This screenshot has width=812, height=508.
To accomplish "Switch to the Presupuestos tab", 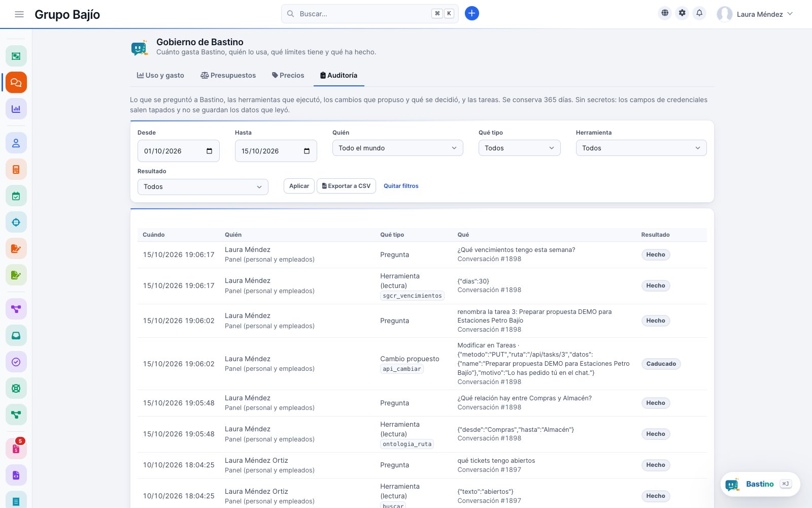I will tap(228, 75).
